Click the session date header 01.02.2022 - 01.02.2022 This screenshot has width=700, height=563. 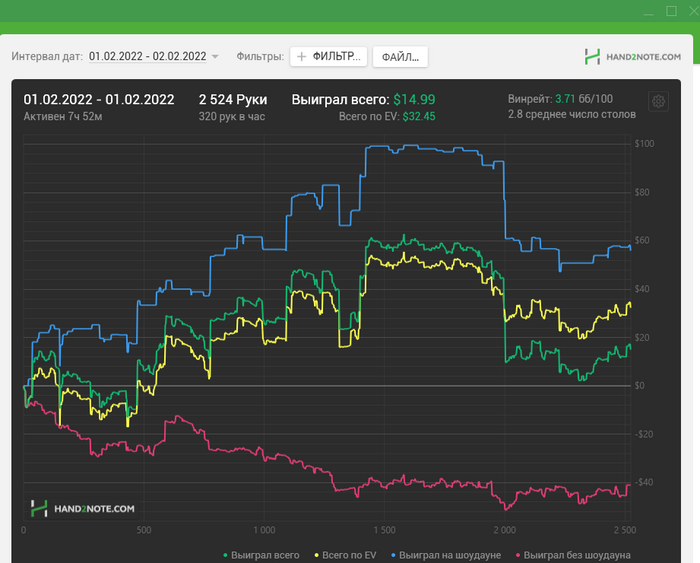tap(99, 100)
